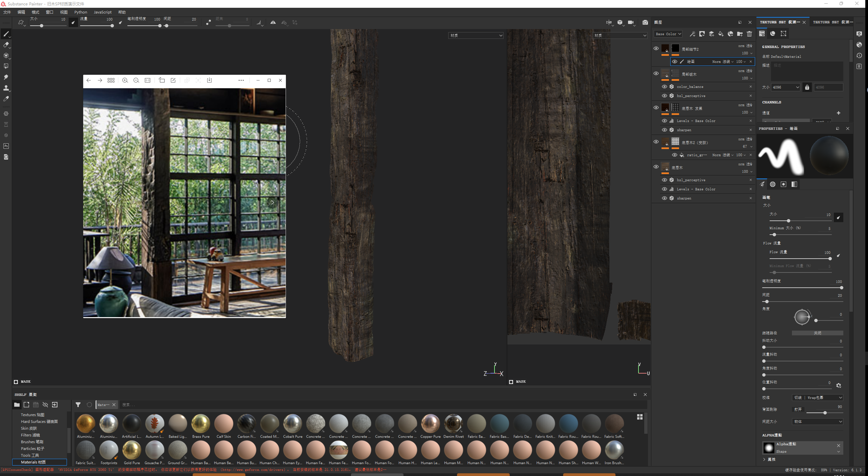Click the size lock icon in texture set
Screen dimensions: 868x476
tap(807, 87)
